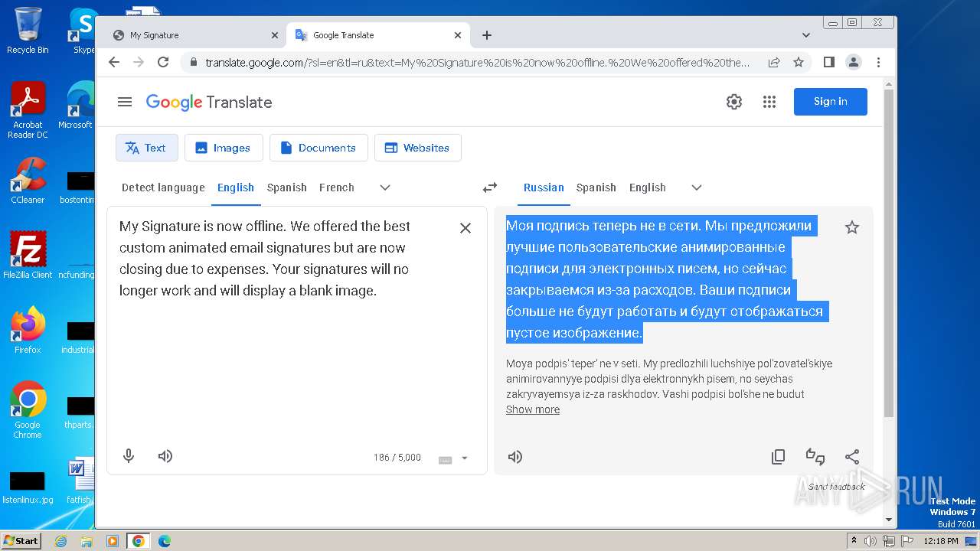This screenshot has width=980, height=551.
Task: Show hidden system tray icons
Action: (x=854, y=541)
